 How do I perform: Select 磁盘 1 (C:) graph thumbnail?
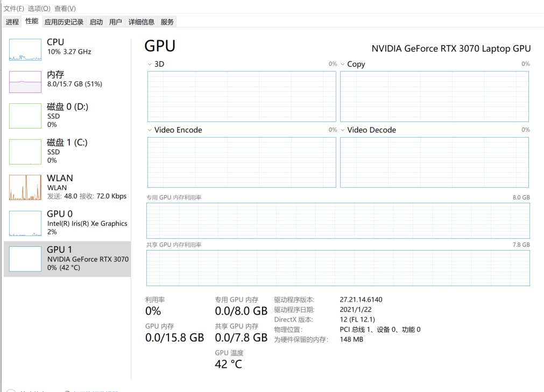[x=25, y=152]
